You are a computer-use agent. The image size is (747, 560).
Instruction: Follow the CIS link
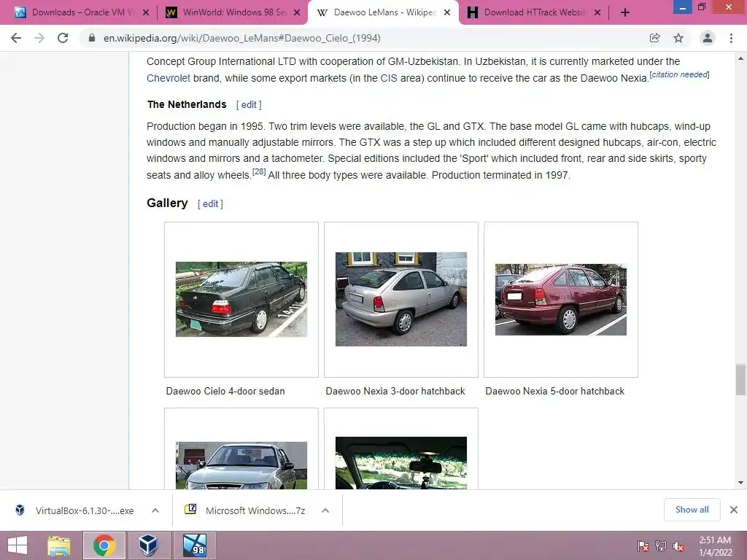click(389, 78)
